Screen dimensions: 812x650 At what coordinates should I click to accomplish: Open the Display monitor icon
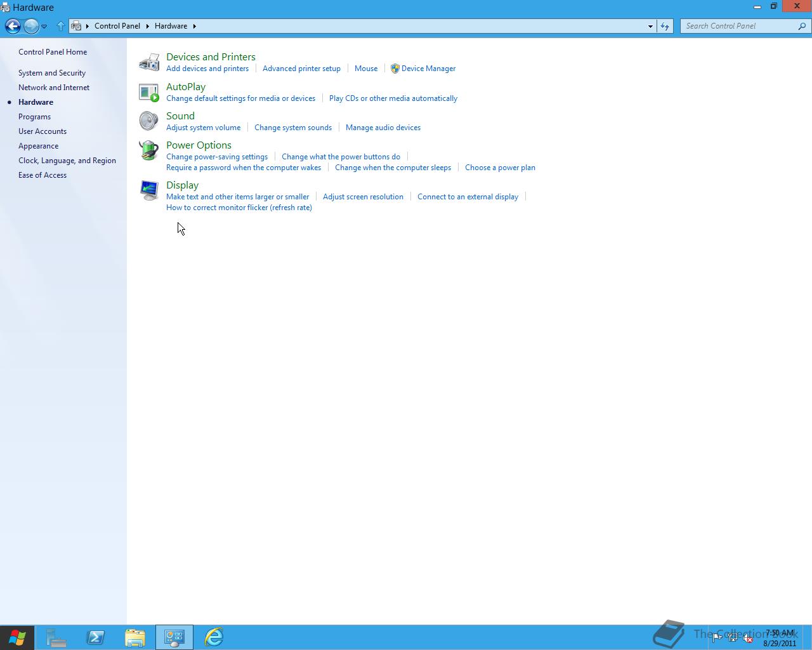(149, 190)
